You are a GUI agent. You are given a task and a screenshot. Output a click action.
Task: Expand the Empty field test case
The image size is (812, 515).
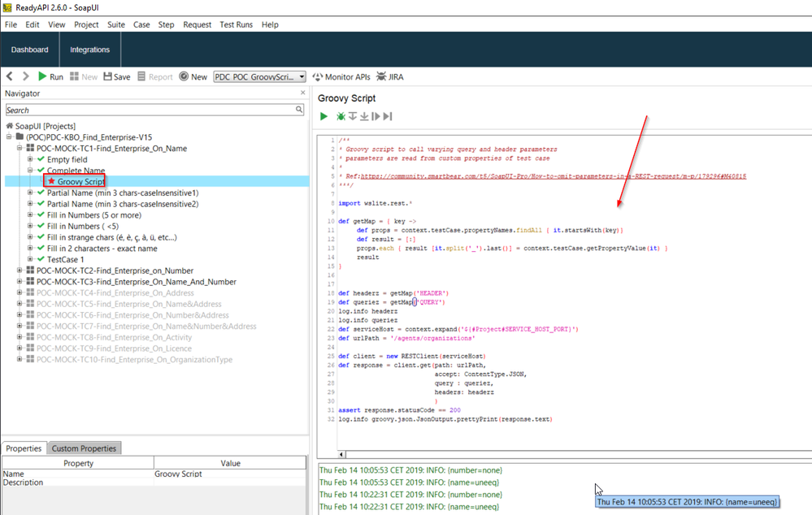[30, 159]
